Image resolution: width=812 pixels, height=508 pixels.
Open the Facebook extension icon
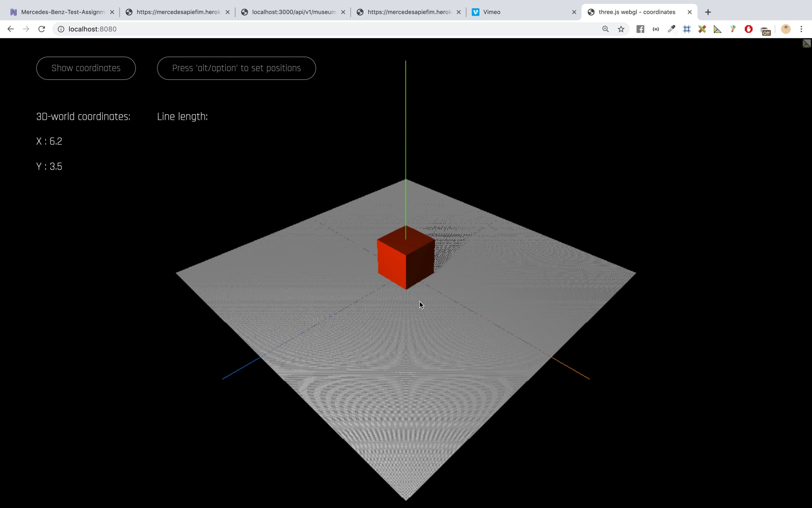coord(640,29)
